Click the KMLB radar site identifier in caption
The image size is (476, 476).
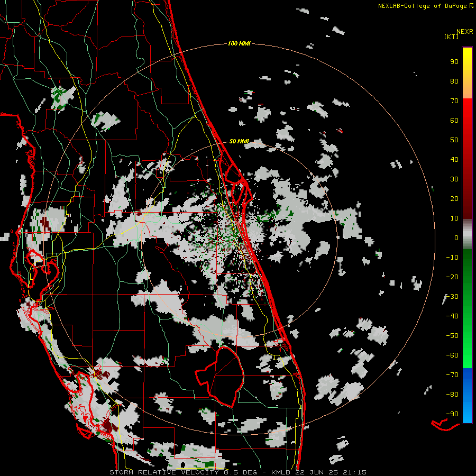(281, 472)
